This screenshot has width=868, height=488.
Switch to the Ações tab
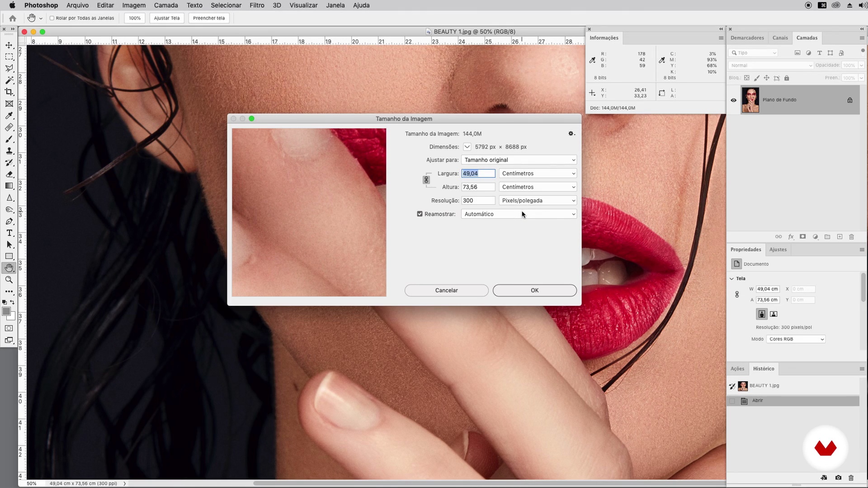click(x=737, y=369)
